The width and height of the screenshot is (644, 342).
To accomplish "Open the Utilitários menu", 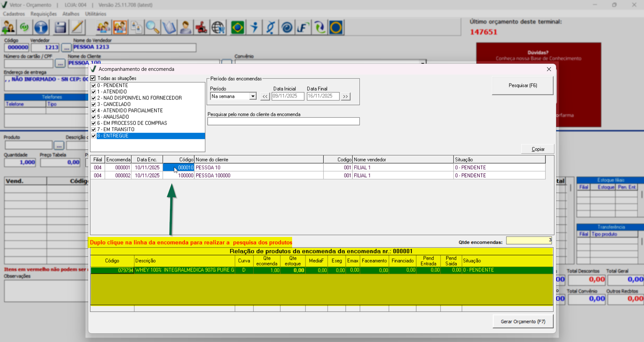I will pyautogui.click(x=95, y=14).
